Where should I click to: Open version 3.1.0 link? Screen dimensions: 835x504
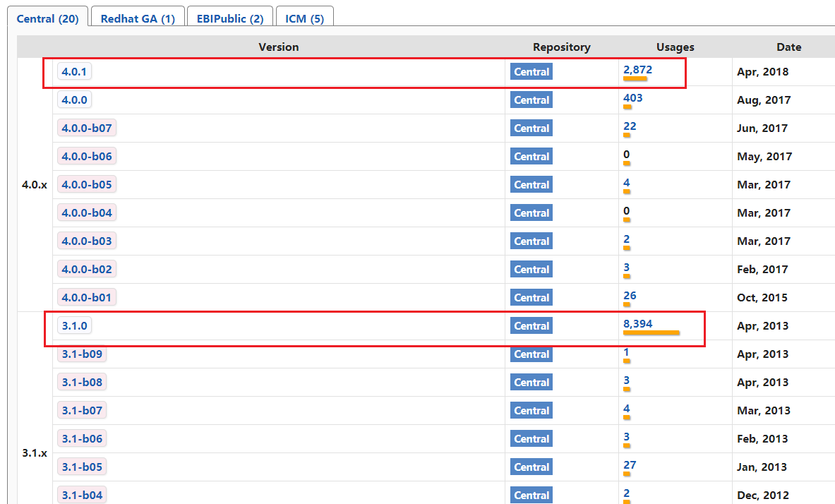point(74,325)
